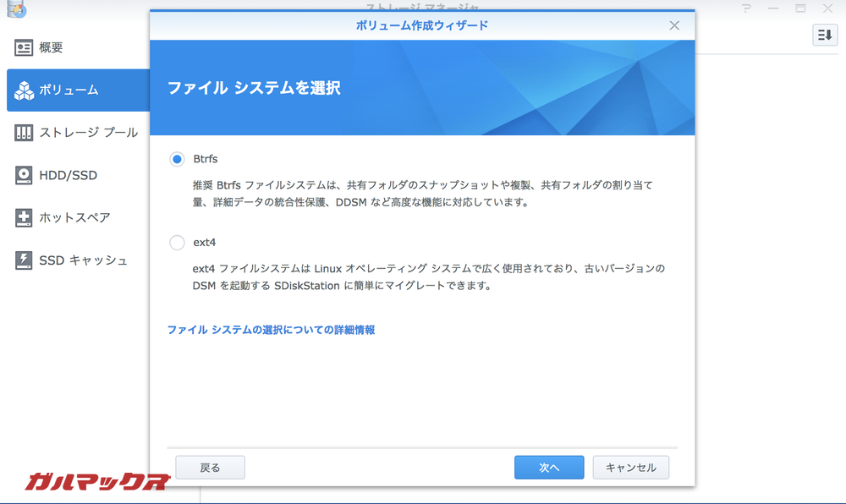Close the Storage Manager window

(827, 8)
